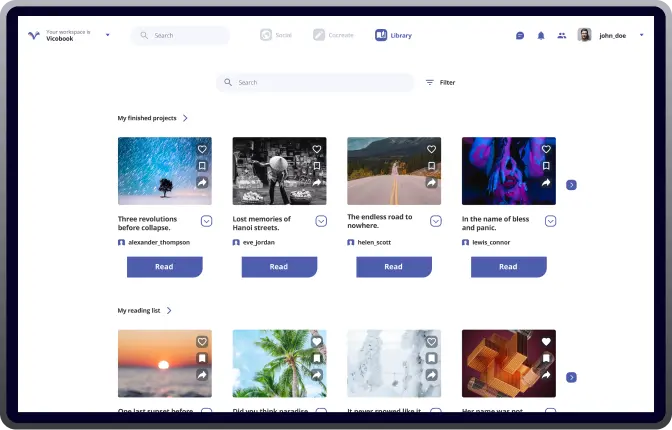Screen dimensions: 672x430
Task: Read The endless road to nowhere
Action: coord(394,267)
